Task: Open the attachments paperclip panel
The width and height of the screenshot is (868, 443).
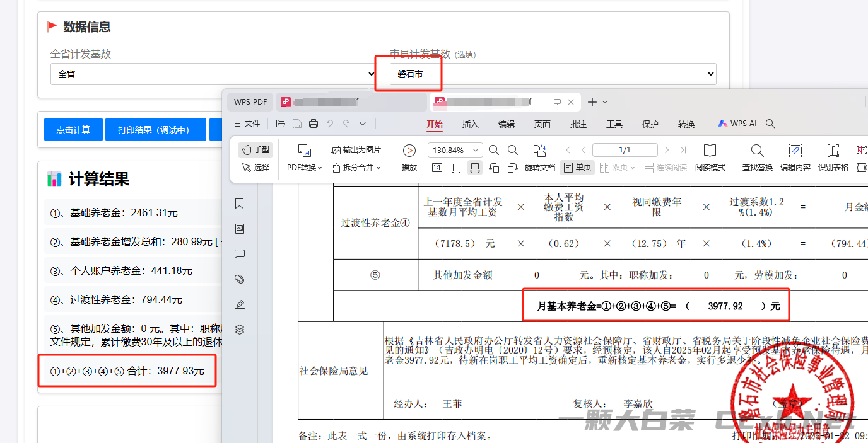Action: coord(239,279)
